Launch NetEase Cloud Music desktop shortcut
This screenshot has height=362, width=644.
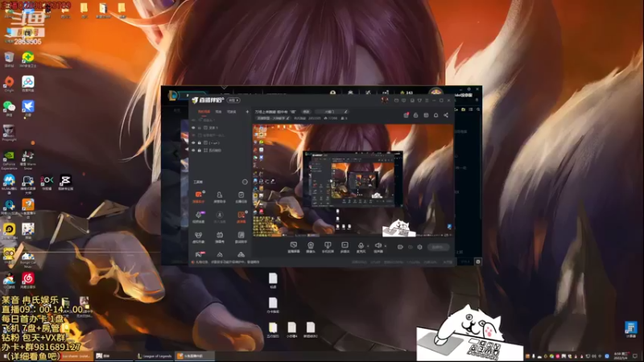coord(28,280)
